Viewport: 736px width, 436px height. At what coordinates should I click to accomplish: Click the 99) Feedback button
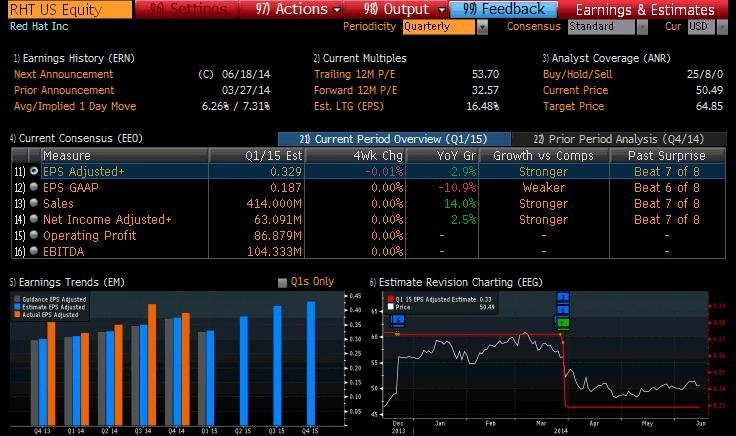[504, 9]
